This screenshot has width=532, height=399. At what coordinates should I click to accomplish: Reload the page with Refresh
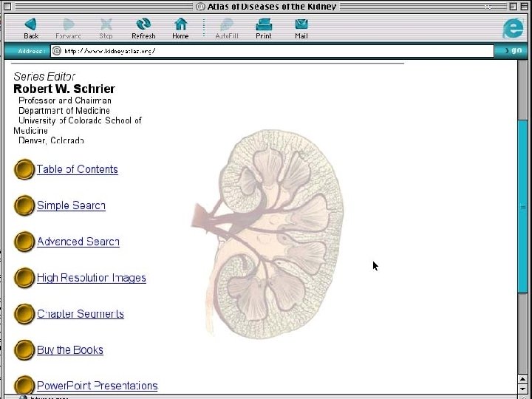[x=143, y=29]
